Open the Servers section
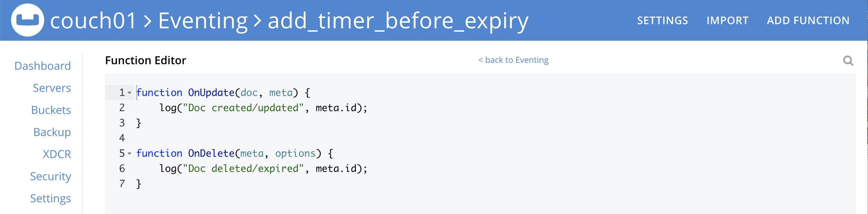 [x=52, y=88]
